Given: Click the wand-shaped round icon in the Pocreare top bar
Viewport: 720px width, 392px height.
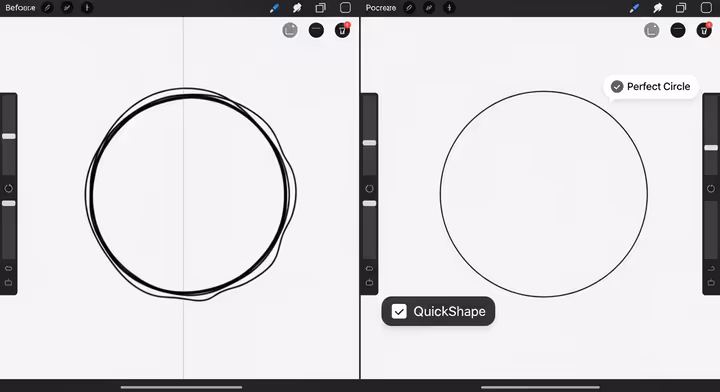Looking at the screenshot, I should coord(429,8).
